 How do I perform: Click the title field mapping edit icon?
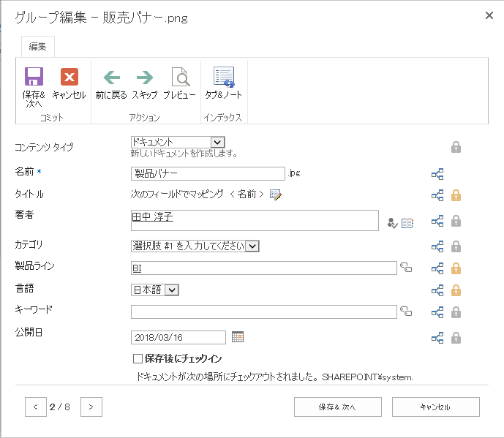[275, 195]
